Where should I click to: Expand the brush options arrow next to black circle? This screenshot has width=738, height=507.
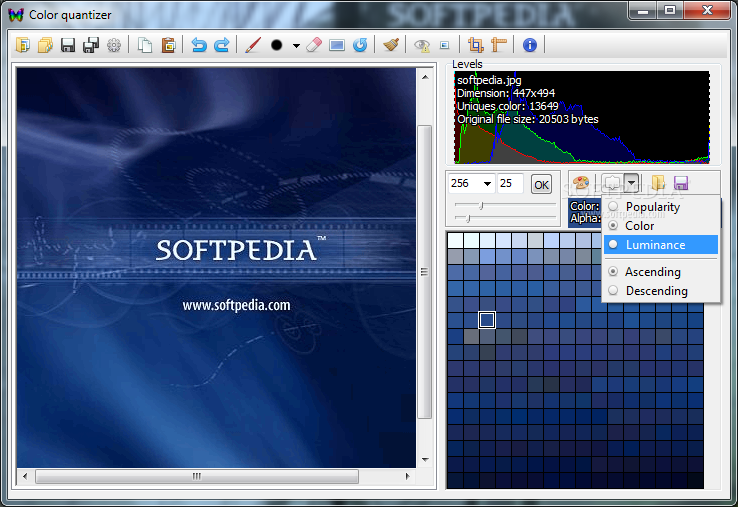[296, 46]
